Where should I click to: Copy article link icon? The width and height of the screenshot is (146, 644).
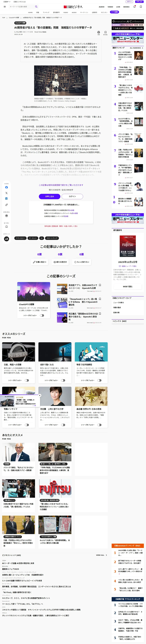tap(7, 205)
